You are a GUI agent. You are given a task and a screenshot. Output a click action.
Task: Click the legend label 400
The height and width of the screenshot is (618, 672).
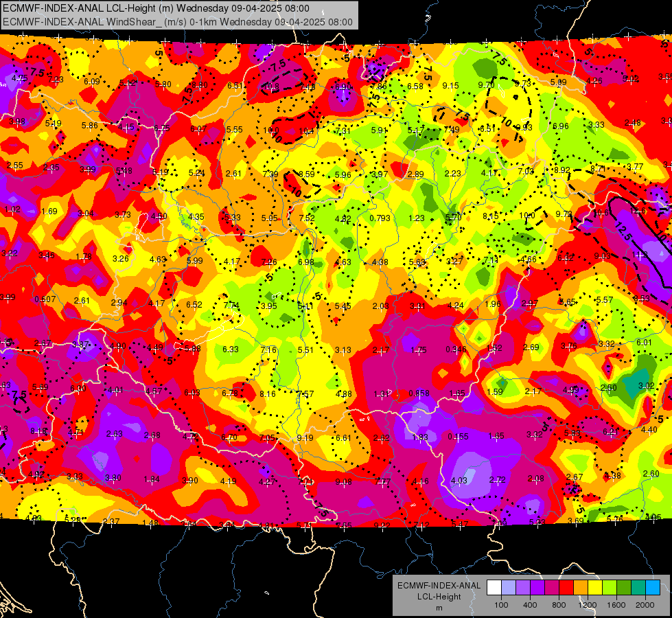point(530,605)
